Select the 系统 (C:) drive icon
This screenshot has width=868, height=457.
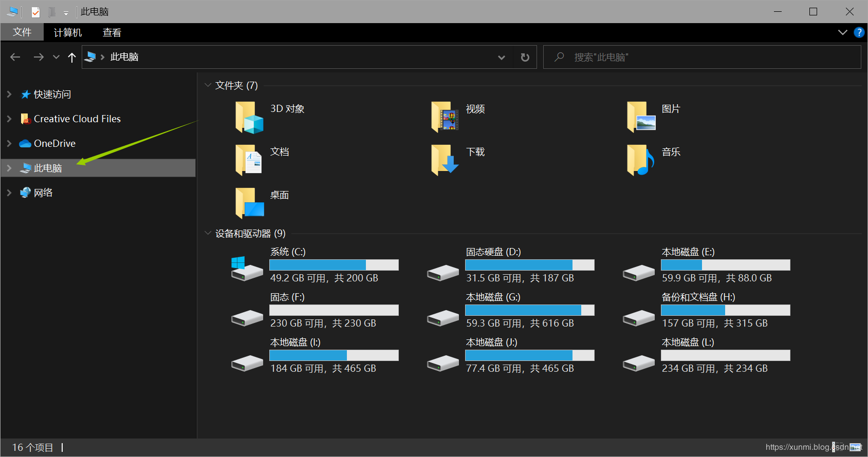pyautogui.click(x=247, y=269)
